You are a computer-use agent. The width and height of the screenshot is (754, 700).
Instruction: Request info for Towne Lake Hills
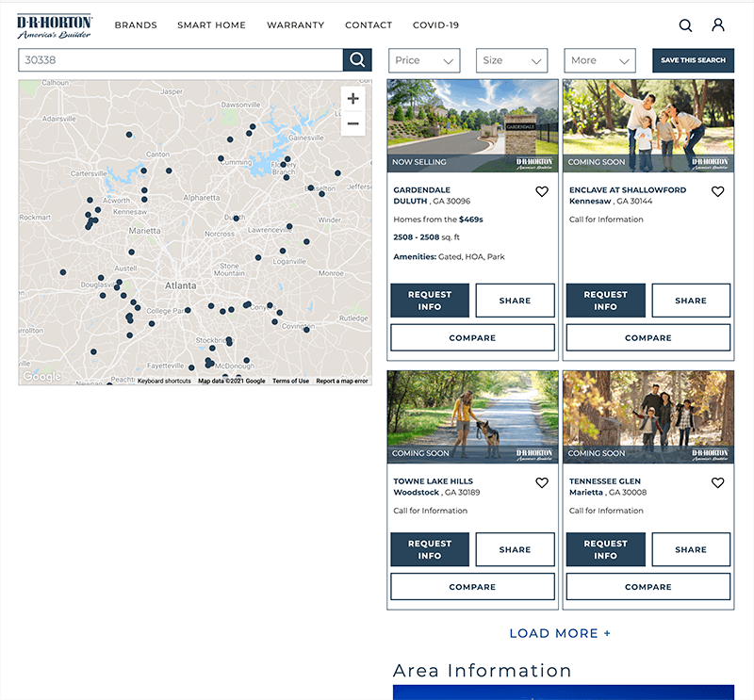430,549
